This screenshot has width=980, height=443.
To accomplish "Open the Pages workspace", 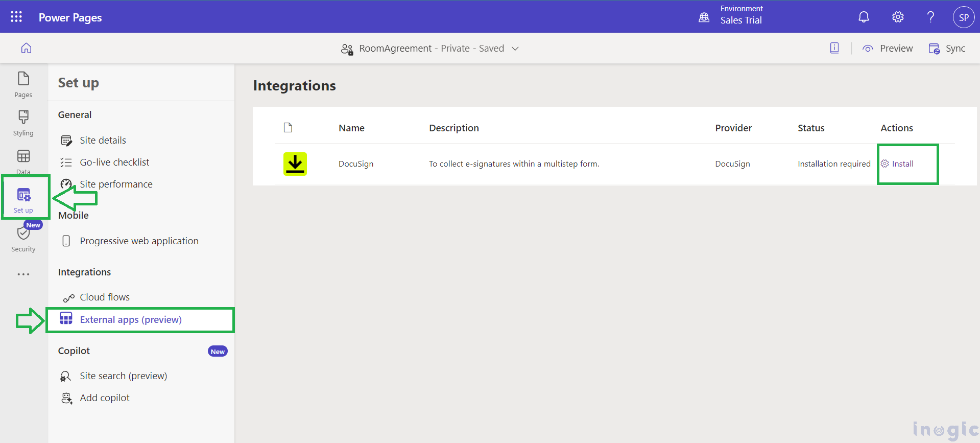I will click(23, 84).
